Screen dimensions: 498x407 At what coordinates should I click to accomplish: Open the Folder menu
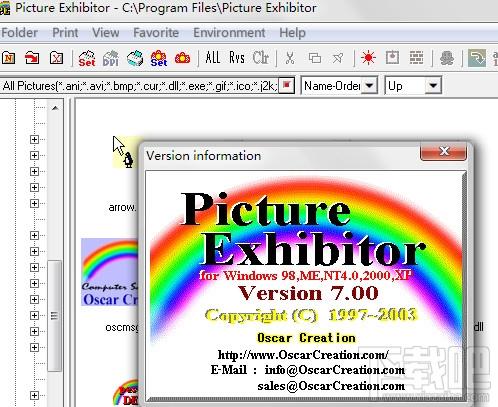tap(19, 33)
